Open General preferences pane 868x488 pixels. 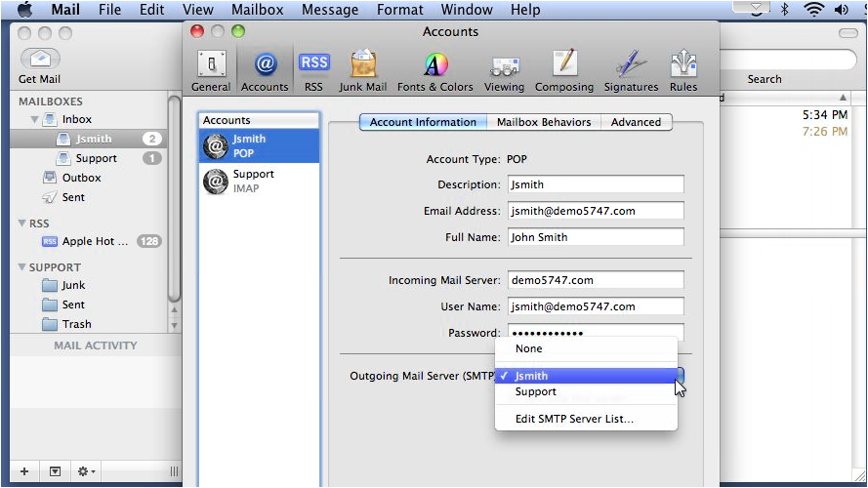pyautogui.click(x=211, y=71)
